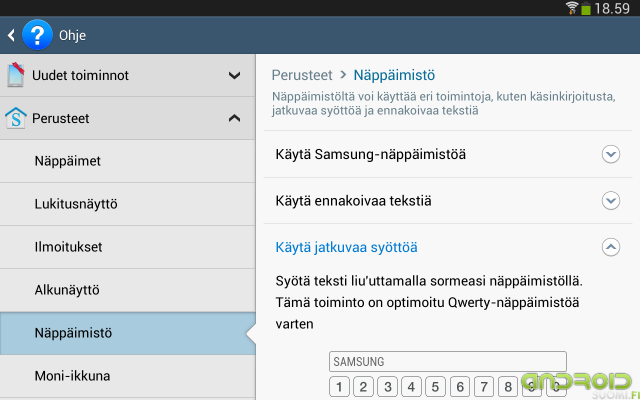The width and height of the screenshot is (640, 400).
Task: Open the Alkunäyttö sidebar item
Action: click(x=128, y=290)
